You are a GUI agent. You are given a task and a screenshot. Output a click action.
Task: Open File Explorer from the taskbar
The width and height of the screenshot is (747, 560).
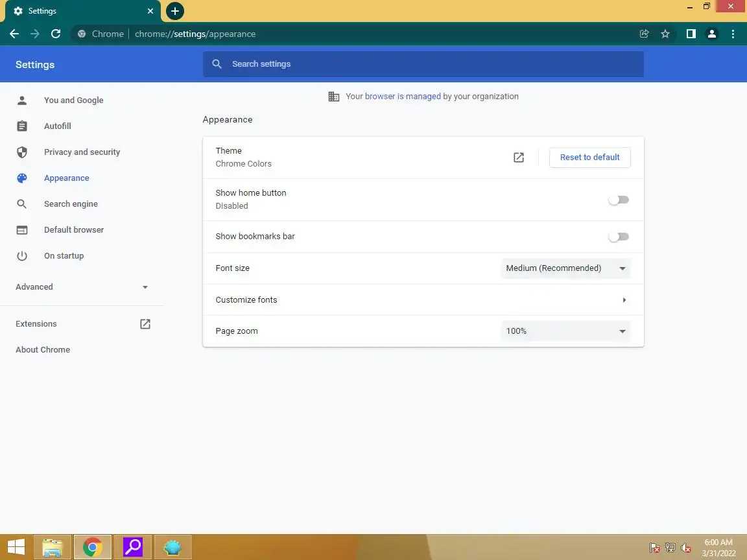(x=53, y=547)
